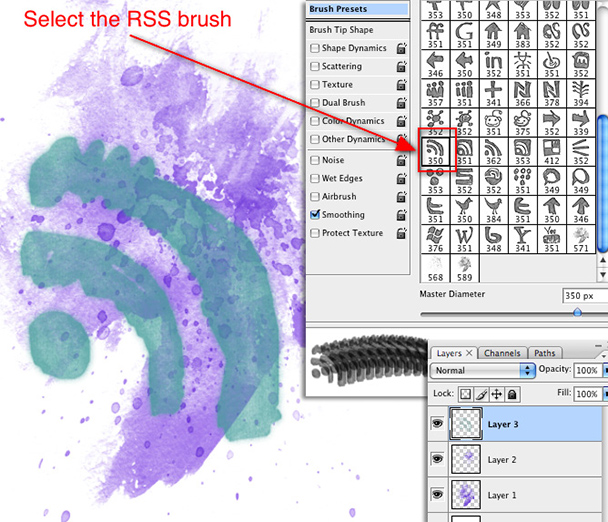This screenshot has height=522, width=608.
Task: Open the Brush Presets section
Action: click(358, 9)
